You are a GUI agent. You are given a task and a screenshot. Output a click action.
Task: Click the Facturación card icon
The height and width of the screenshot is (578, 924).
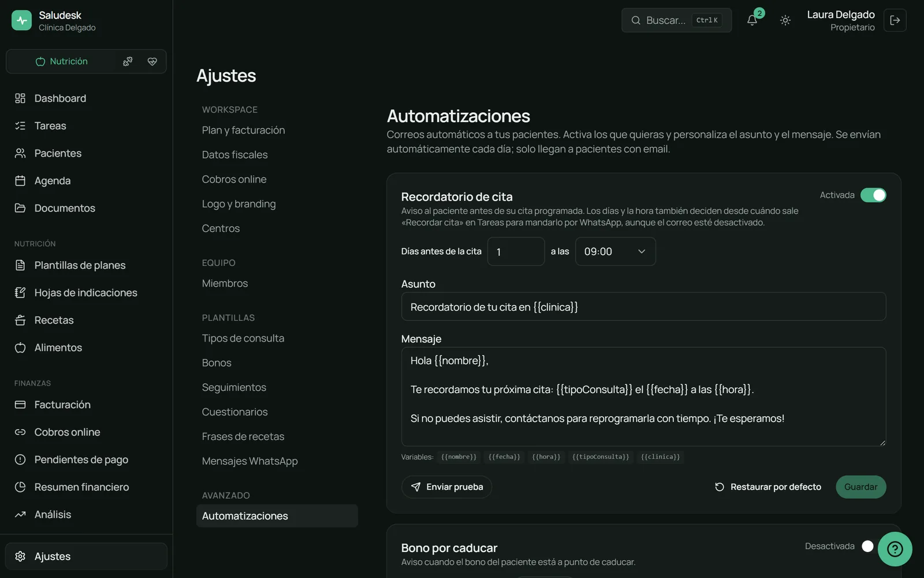(20, 405)
